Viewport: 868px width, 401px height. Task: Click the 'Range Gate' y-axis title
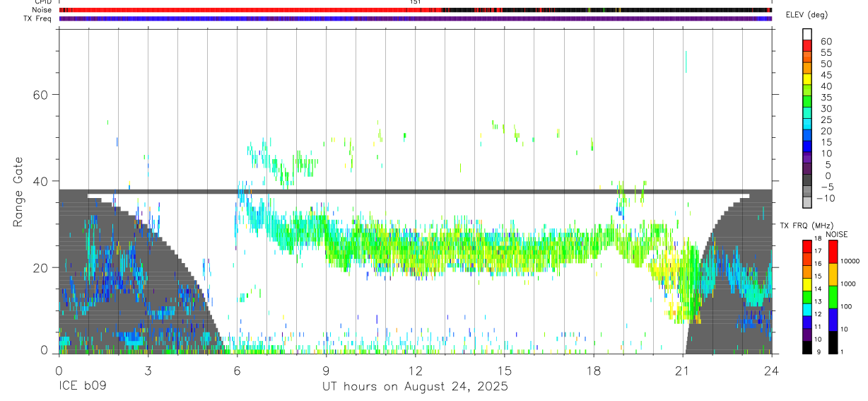point(18,192)
